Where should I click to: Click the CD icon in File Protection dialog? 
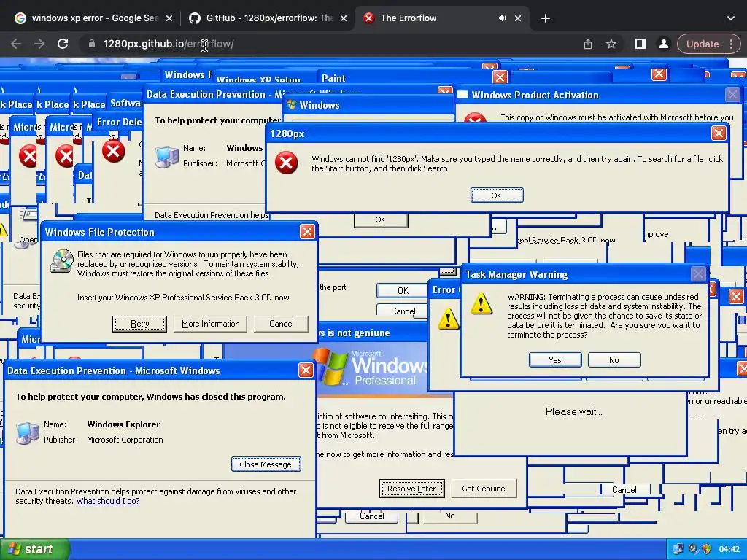(62, 261)
